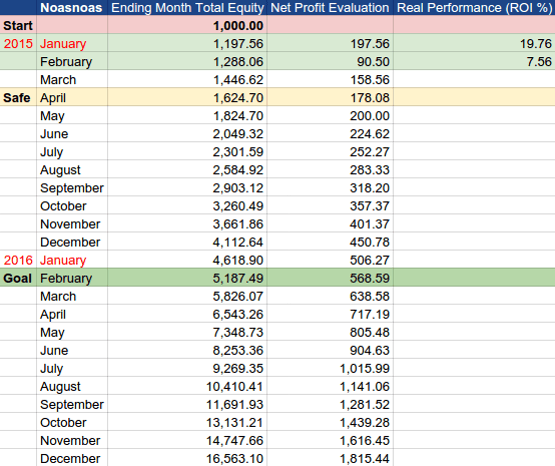Click the Ending Month Total Equity header
This screenshot has height=466, width=555.
(x=187, y=7)
